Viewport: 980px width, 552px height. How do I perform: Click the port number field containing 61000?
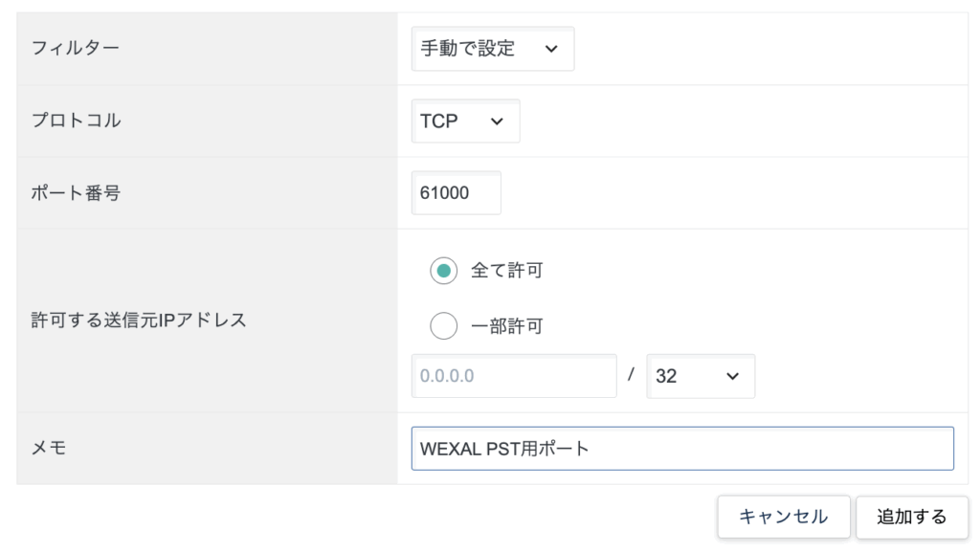457,193
